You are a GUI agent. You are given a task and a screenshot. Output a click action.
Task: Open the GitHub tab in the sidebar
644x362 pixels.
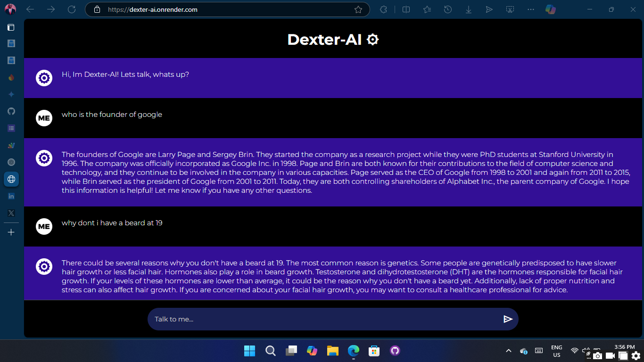click(11, 111)
